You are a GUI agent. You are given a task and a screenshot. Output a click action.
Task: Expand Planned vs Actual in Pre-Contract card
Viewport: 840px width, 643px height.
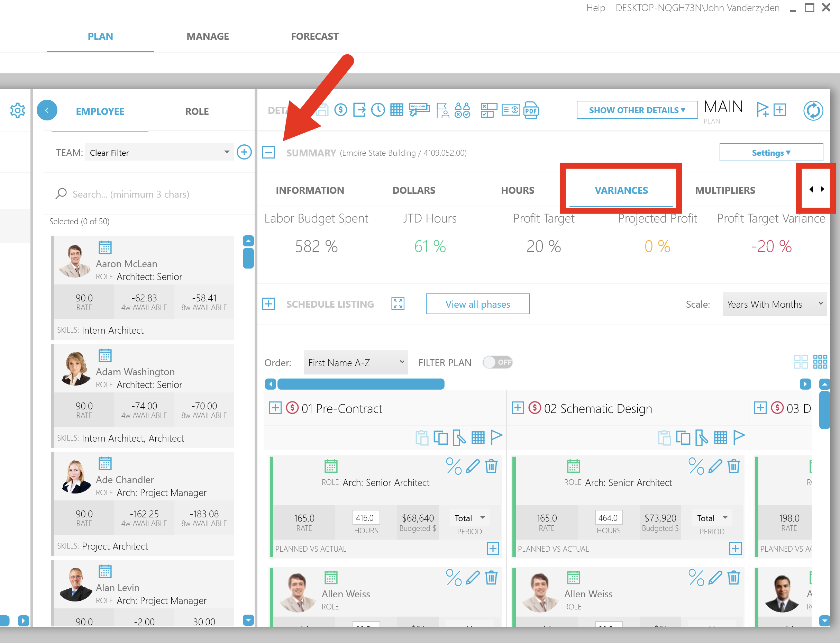click(493, 549)
